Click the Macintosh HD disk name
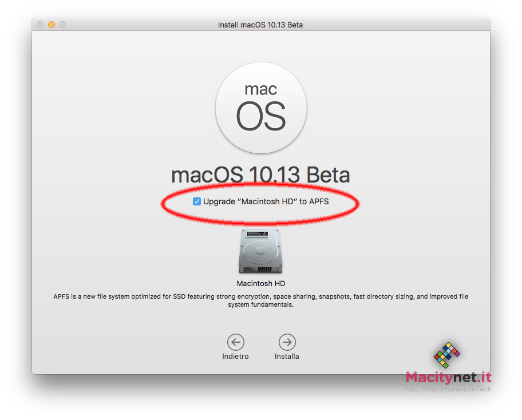Screen dimensions: 522x420 pos(260,284)
